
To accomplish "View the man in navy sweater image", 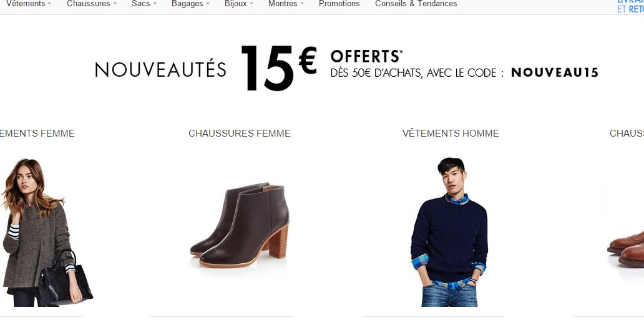I will [449, 231].
